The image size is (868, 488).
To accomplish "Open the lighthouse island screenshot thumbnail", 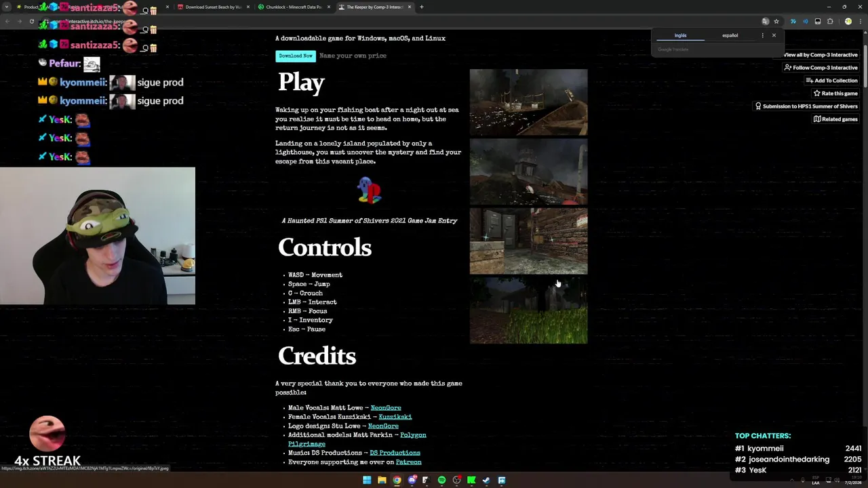I will (x=528, y=172).
